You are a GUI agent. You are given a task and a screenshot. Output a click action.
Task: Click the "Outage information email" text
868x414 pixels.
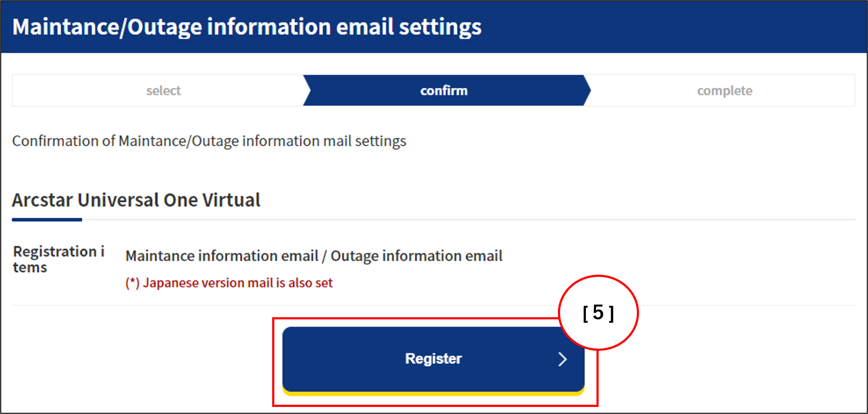pos(416,256)
